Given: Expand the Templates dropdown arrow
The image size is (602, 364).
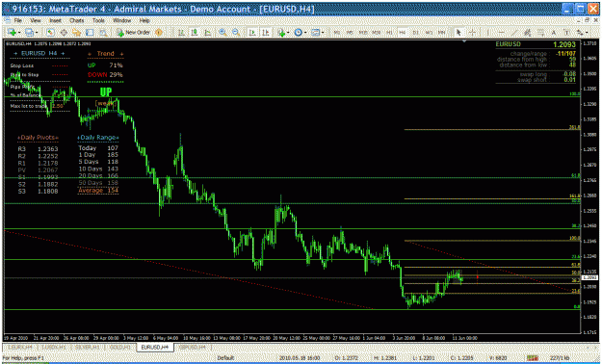Looking at the screenshot, I should 323,33.
